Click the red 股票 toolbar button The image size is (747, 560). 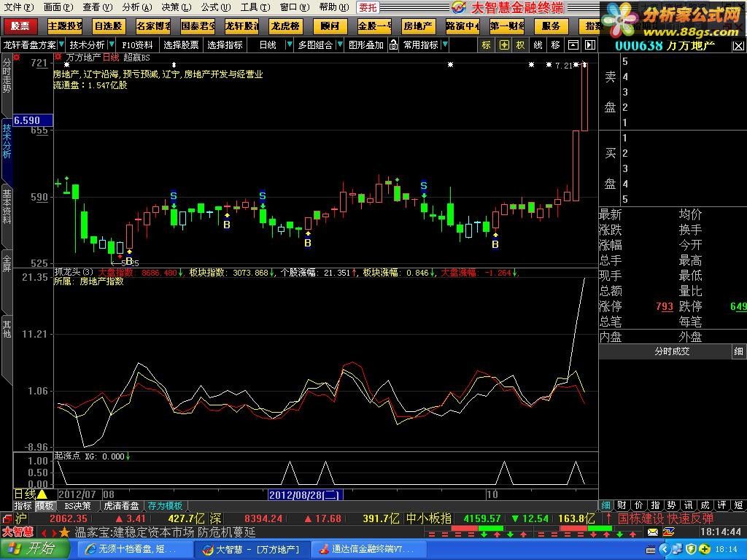[20, 26]
